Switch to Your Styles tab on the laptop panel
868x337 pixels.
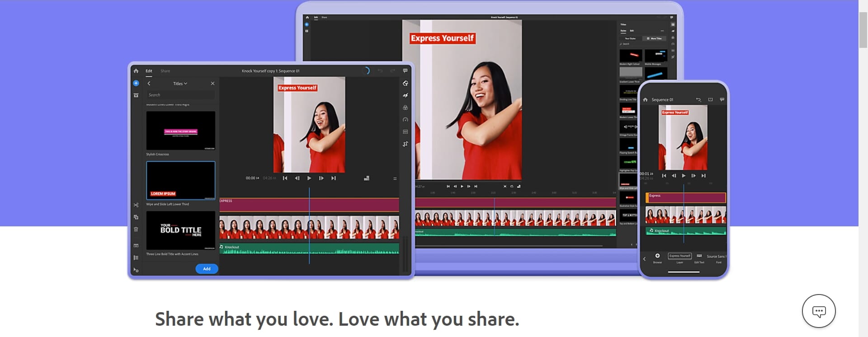pyautogui.click(x=630, y=39)
